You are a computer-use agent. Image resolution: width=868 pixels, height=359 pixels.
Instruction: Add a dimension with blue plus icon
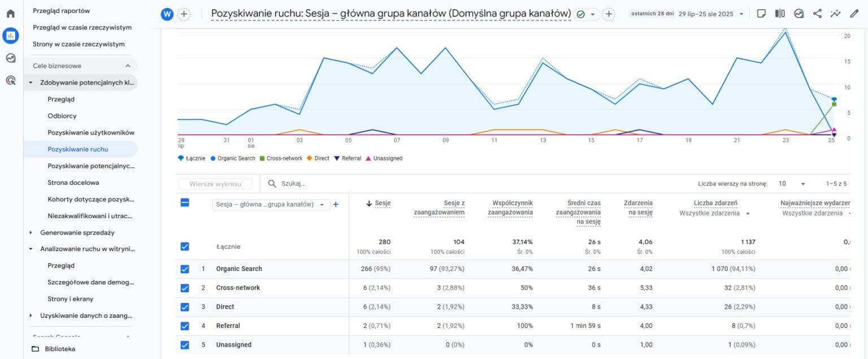pyautogui.click(x=336, y=204)
